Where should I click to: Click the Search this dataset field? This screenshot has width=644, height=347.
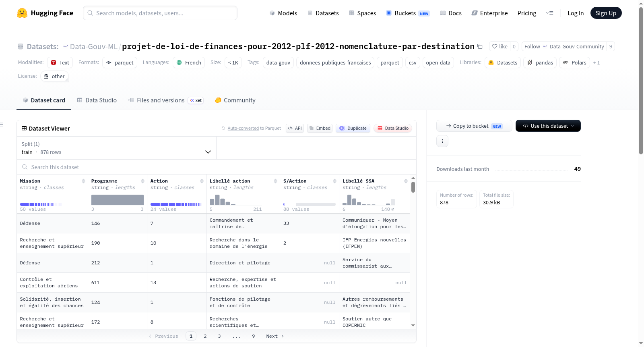coord(217,167)
